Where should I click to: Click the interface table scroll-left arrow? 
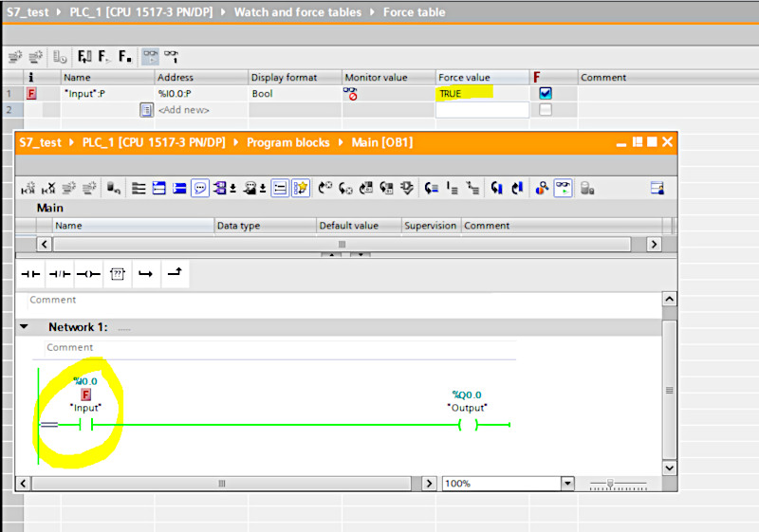pos(44,245)
